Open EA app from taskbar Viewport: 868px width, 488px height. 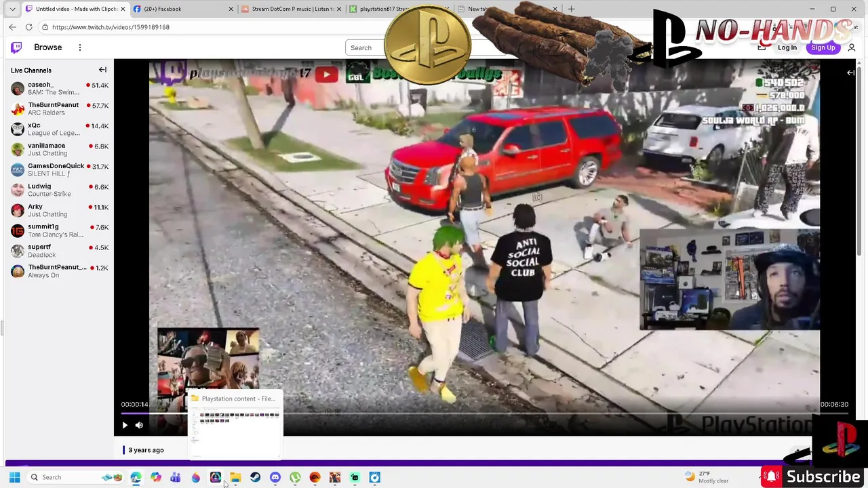point(315,477)
